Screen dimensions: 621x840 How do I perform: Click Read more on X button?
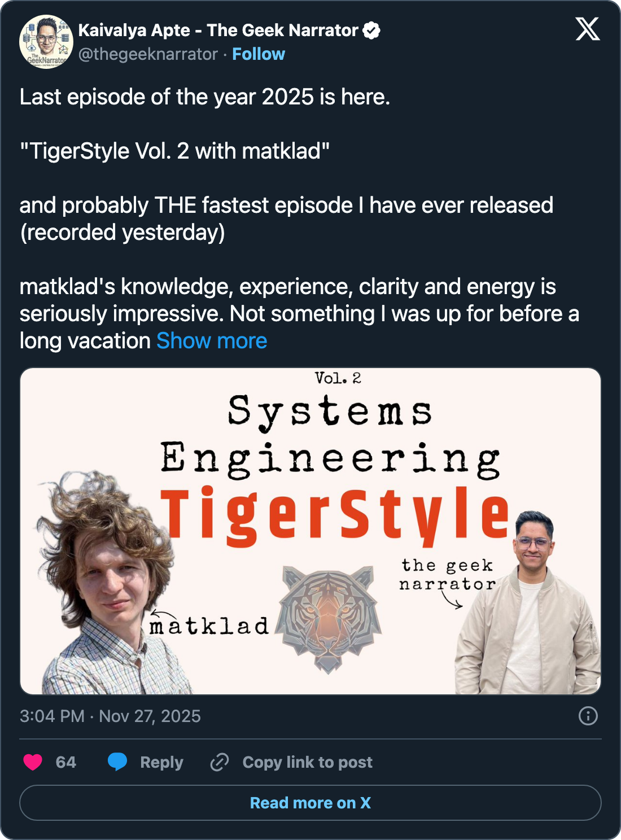(x=310, y=803)
